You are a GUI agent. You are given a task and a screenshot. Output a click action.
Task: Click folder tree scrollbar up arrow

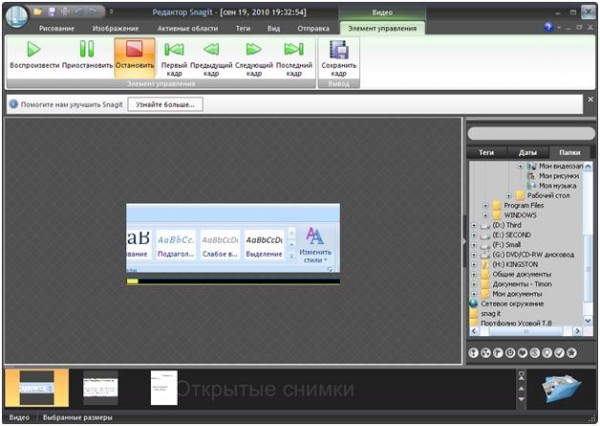pos(588,166)
